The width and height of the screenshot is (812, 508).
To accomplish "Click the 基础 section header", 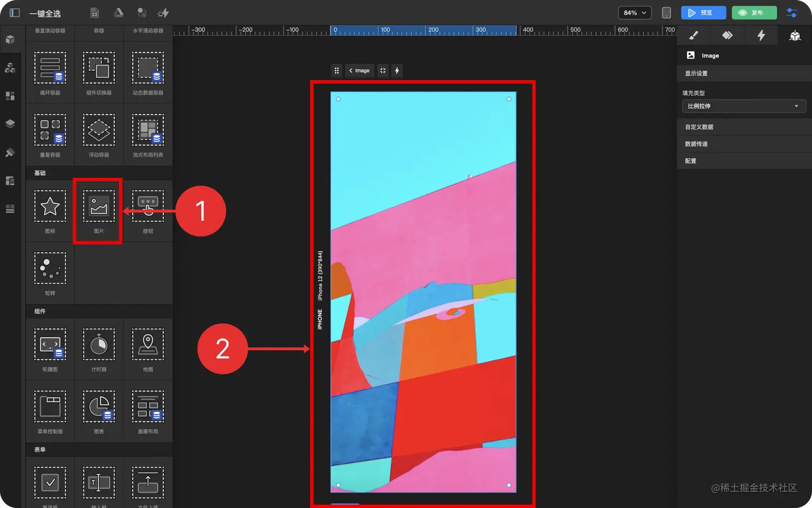I will tap(40, 173).
